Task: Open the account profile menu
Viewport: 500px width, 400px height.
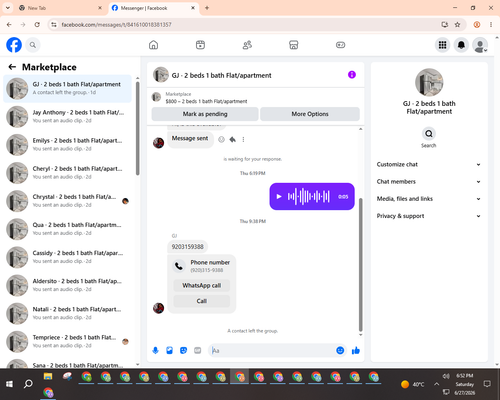Action: coord(480,45)
